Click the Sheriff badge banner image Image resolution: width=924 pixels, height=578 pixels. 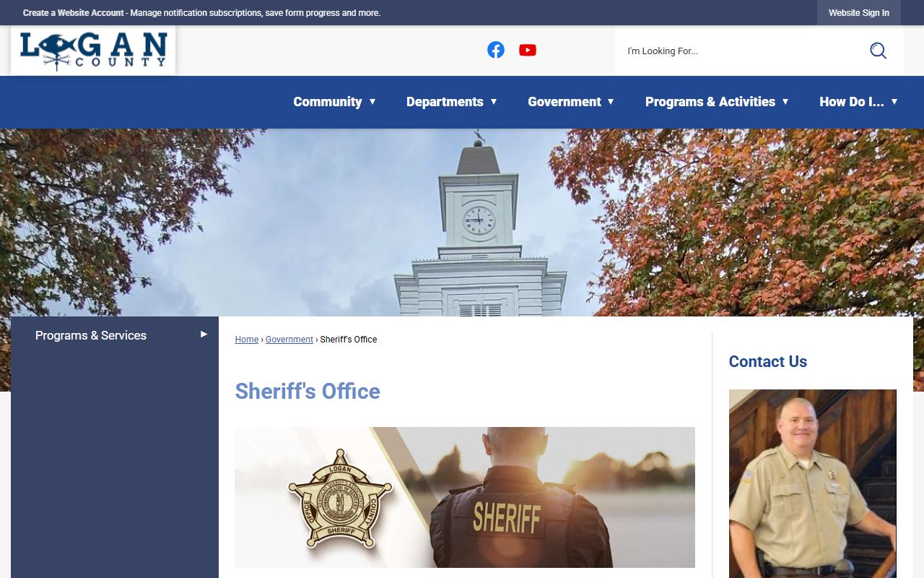pyautogui.click(x=465, y=497)
